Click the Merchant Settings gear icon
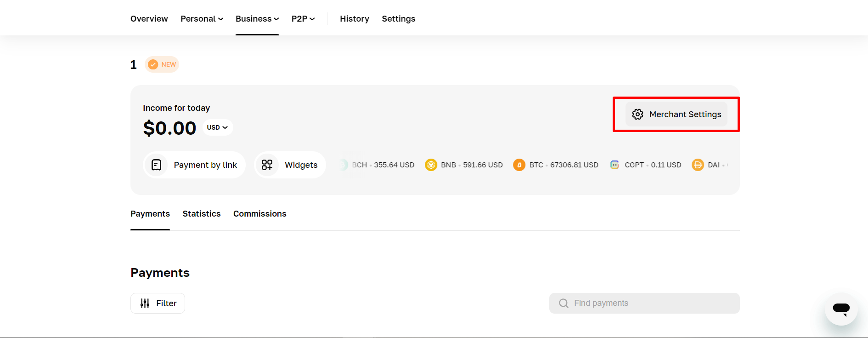The image size is (868, 338). point(637,114)
